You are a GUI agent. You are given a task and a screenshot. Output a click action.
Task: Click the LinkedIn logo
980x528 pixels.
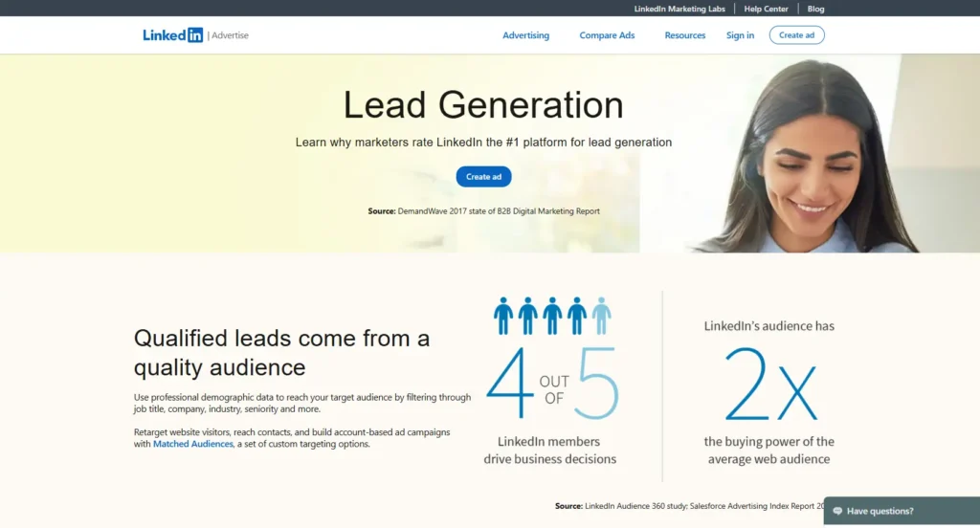(172, 35)
